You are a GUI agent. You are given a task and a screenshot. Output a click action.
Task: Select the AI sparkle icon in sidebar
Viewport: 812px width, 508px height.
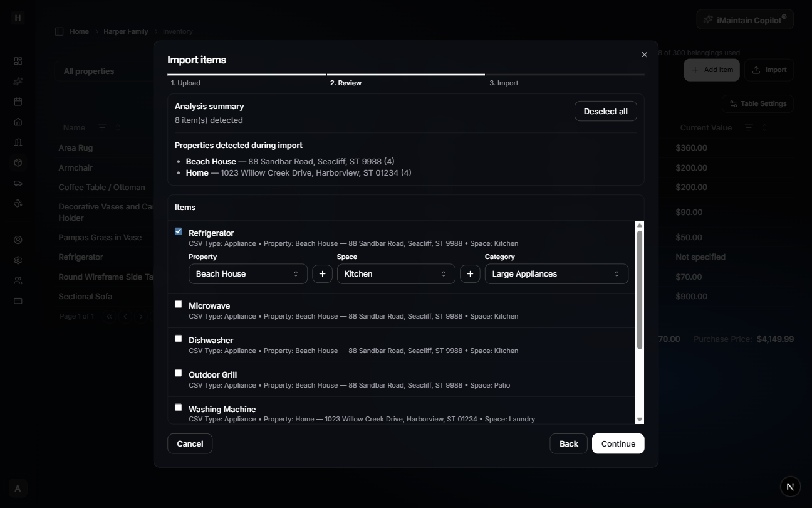[x=18, y=81]
